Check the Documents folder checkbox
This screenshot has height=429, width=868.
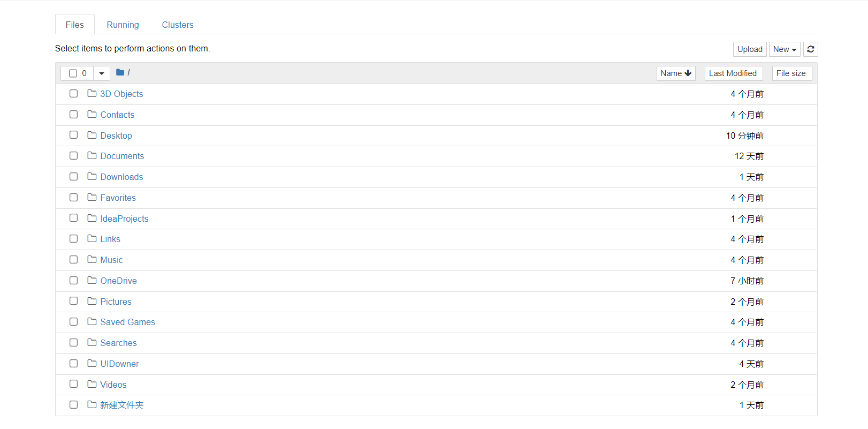pyautogui.click(x=74, y=156)
